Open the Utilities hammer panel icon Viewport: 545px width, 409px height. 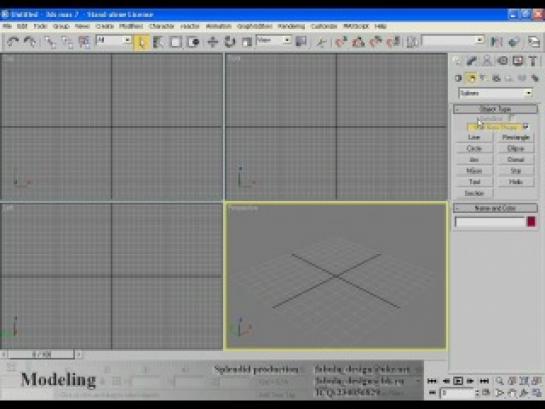click(x=533, y=61)
